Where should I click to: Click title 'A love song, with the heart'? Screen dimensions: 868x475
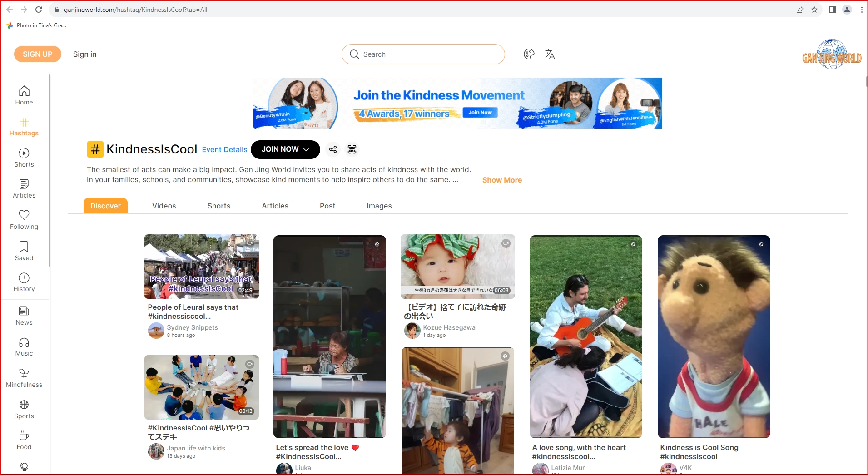pos(579,447)
